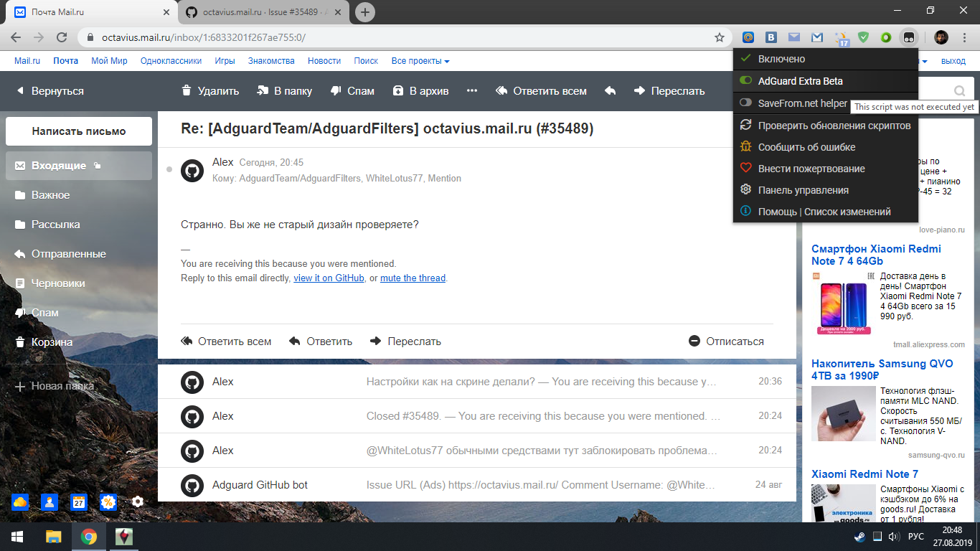
Task: Click the Tampermonkey extension icon with badge 17
Action: pos(839,36)
